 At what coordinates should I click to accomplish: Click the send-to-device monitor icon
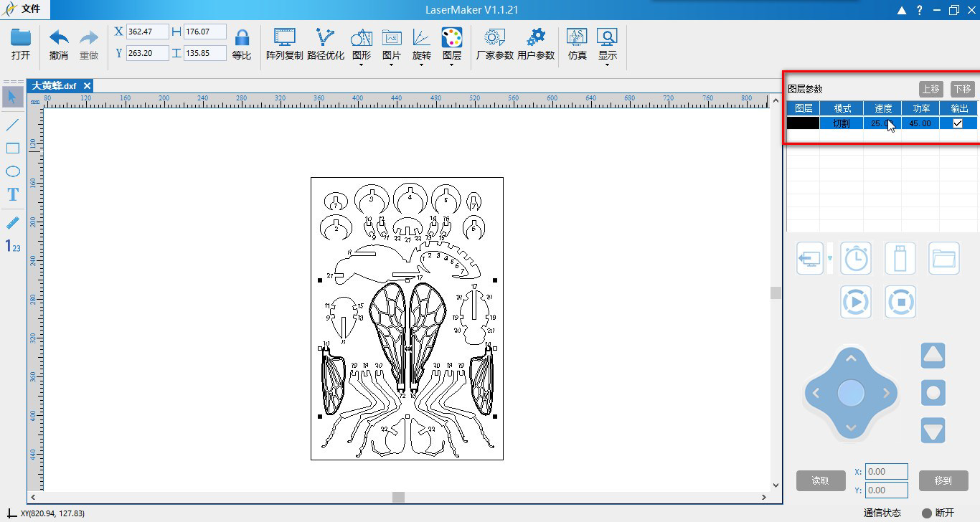click(810, 258)
